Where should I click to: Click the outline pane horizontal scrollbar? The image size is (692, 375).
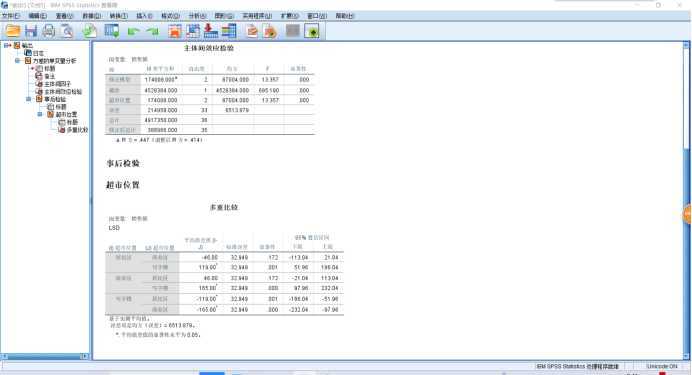(45, 356)
